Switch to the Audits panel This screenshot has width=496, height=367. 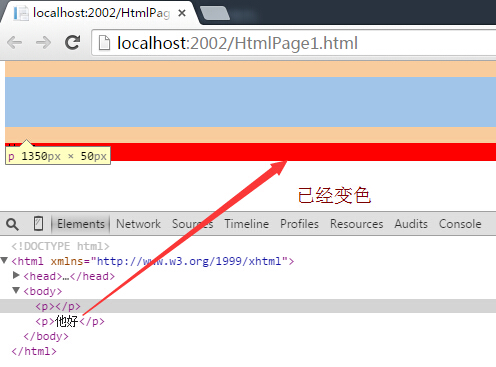pos(411,224)
